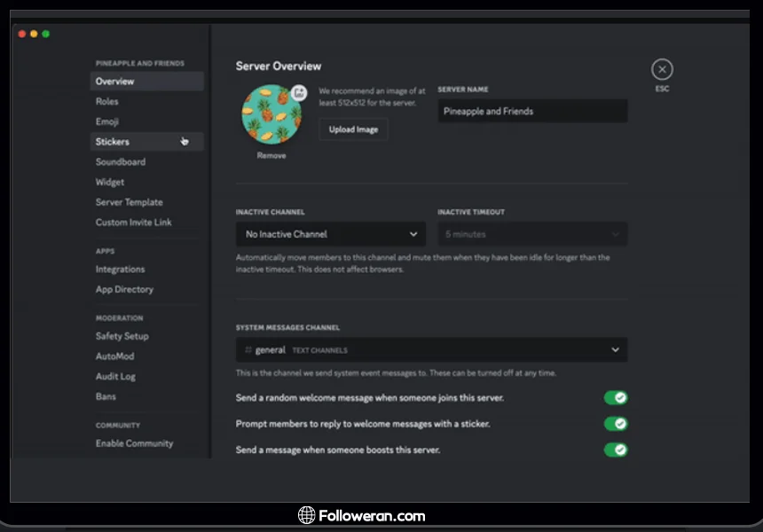The image size is (763, 532).
Task: Go to the Emoji settings page
Action: (107, 121)
